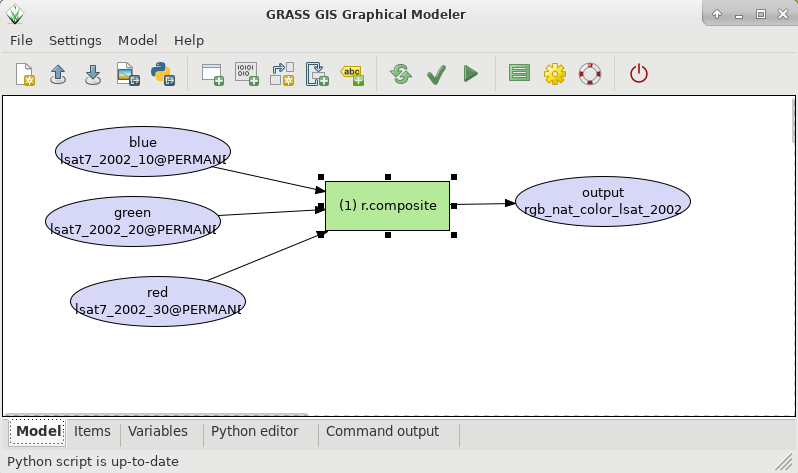Create a new model with toolbar icon
The height and width of the screenshot is (473, 798).
click(x=25, y=74)
